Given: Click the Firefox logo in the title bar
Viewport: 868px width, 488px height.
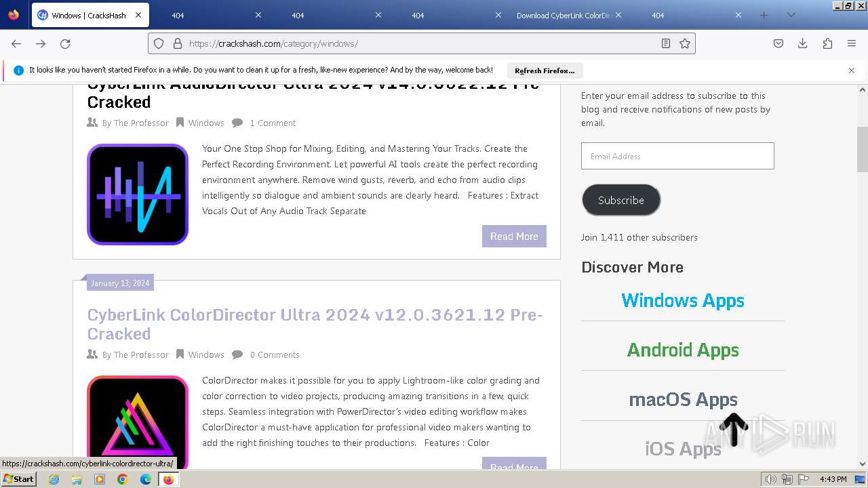Looking at the screenshot, I should click(14, 15).
